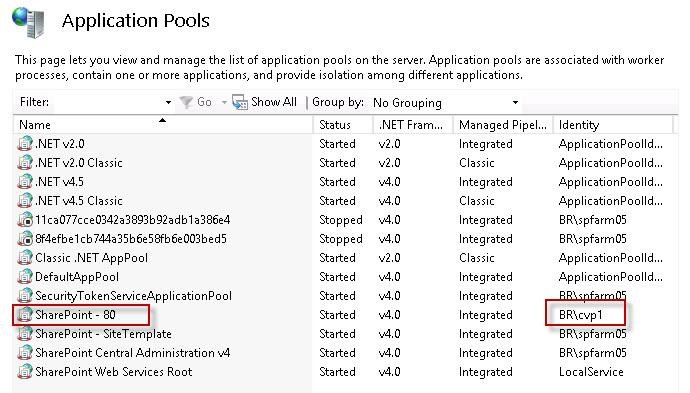
Task: Click SharePoint Central Administration v4 pool icon
Action: [25, 353]
